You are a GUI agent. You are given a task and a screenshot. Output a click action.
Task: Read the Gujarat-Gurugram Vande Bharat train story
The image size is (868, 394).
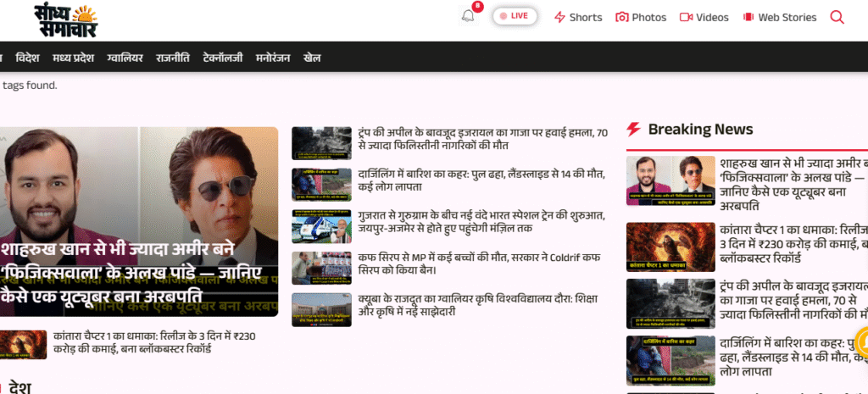point(481,221)
